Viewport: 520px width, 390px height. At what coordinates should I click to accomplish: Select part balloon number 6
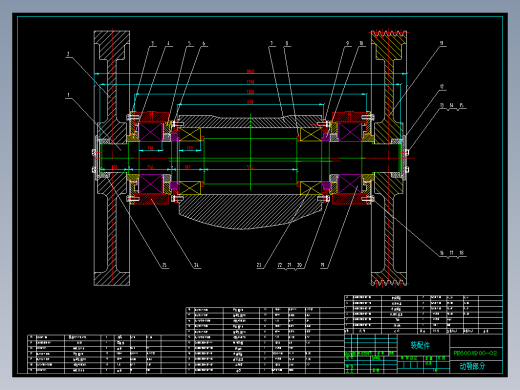tap(204, 43)
